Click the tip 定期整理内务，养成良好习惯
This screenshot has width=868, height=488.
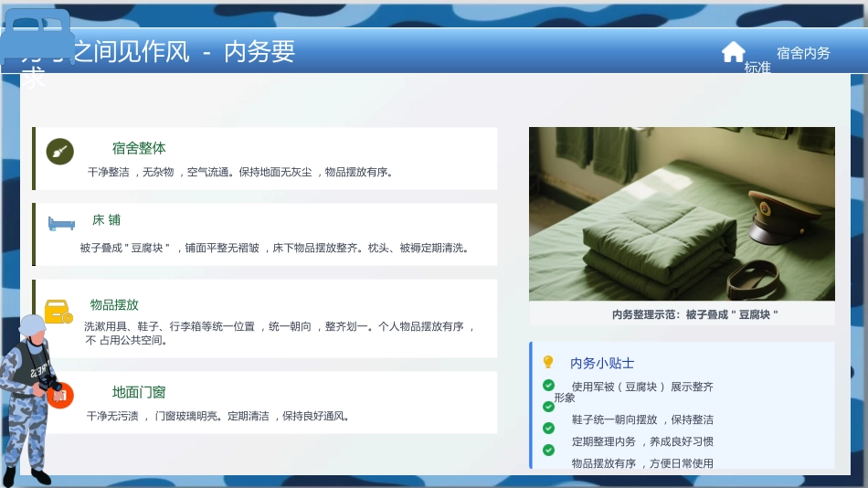tap(642, 441)
